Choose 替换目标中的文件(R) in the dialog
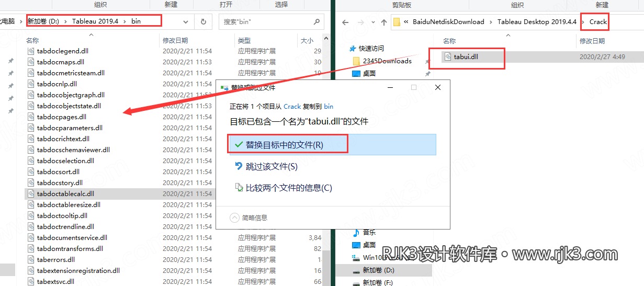 332,144
